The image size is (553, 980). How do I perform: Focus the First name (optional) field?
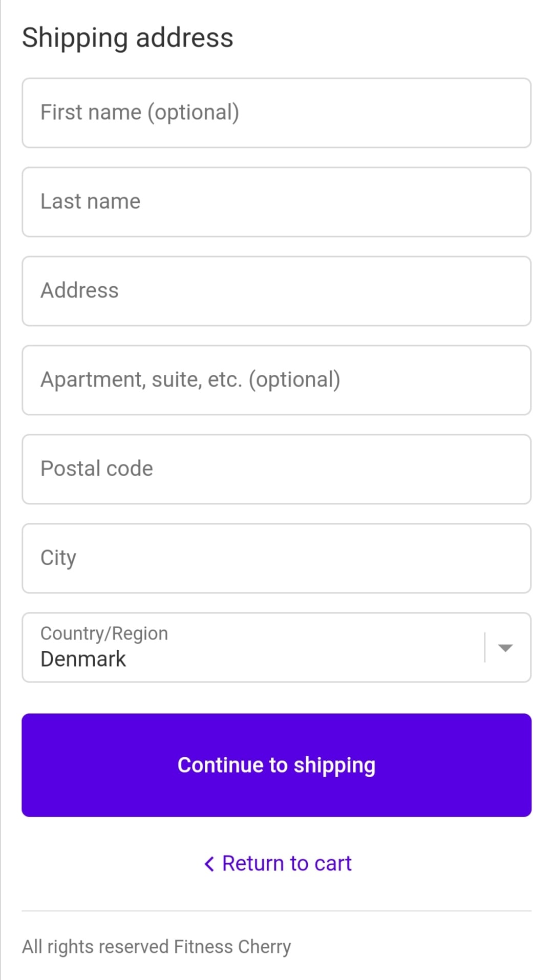tap(276, 113)
